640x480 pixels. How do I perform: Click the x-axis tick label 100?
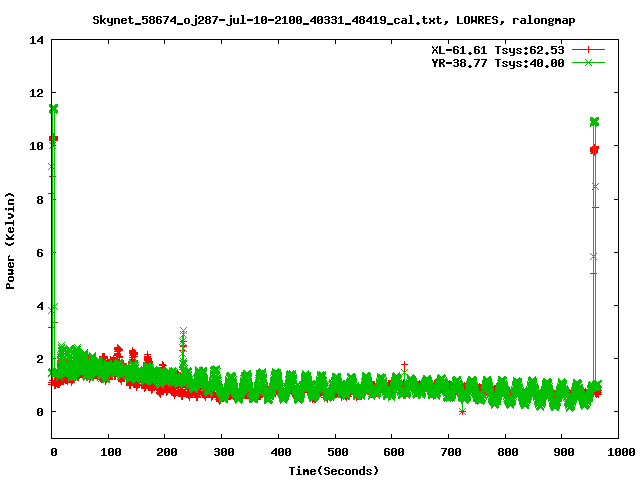point(110,452)
